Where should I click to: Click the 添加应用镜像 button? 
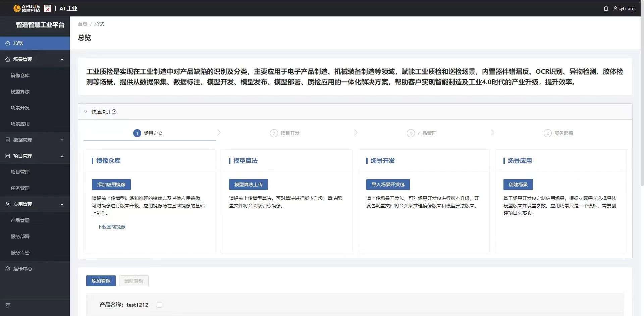(x=111, y=185)
